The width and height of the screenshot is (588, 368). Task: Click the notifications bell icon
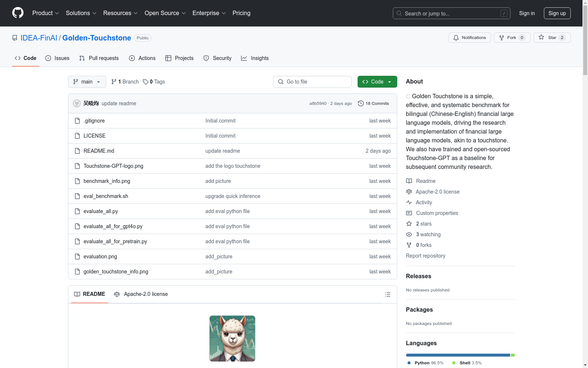[456, 38]
